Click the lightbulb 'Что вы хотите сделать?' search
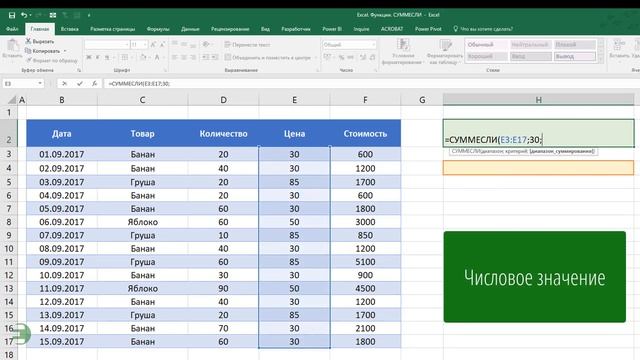Screen dimensions: 640x360 (483, 29)
